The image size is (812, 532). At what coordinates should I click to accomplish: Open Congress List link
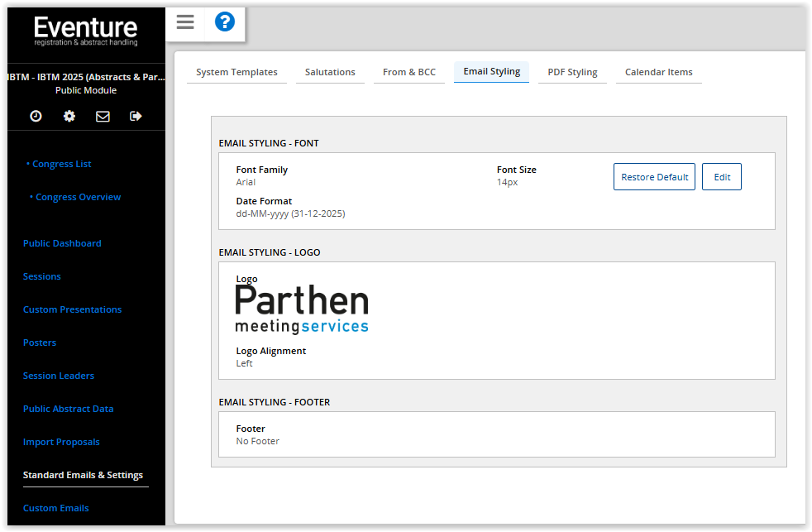(62, 164)
